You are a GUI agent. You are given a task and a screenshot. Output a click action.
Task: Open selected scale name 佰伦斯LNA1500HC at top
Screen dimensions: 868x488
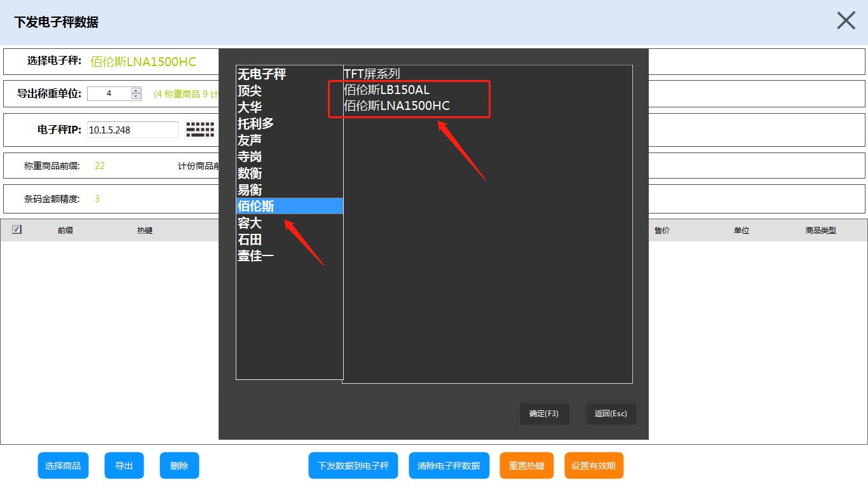[143, 62]
